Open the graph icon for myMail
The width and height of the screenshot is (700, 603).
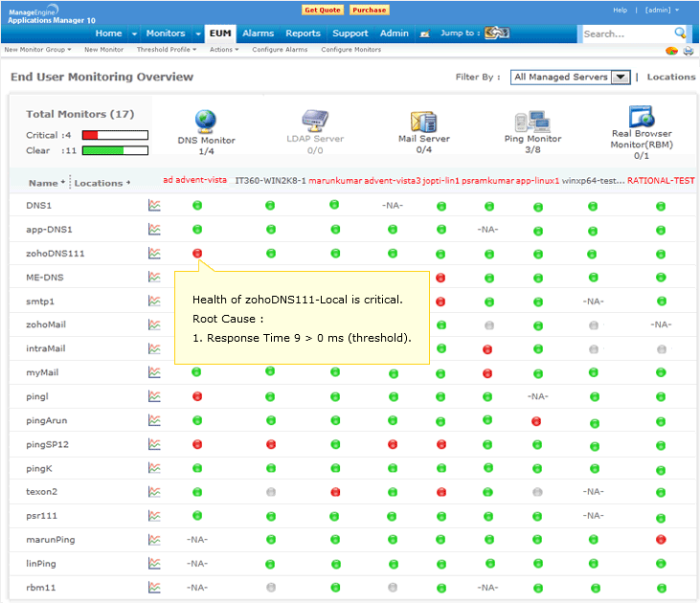154,372
